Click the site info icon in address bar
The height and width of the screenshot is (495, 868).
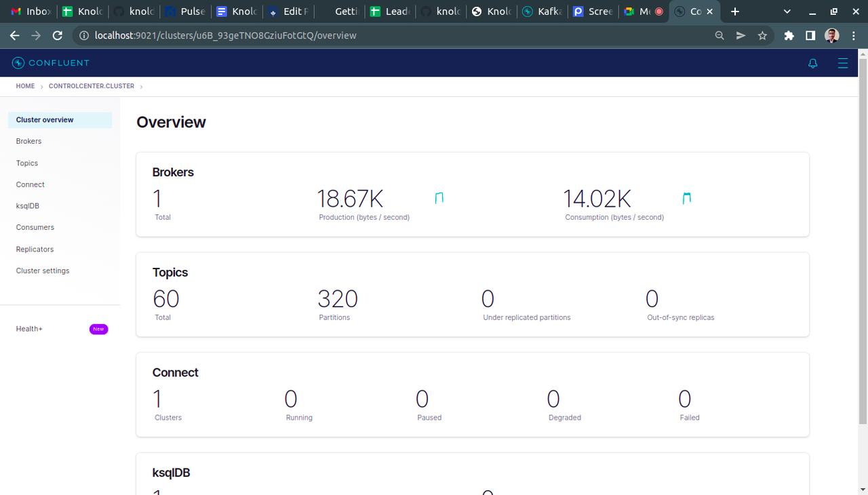pos(83,35)
